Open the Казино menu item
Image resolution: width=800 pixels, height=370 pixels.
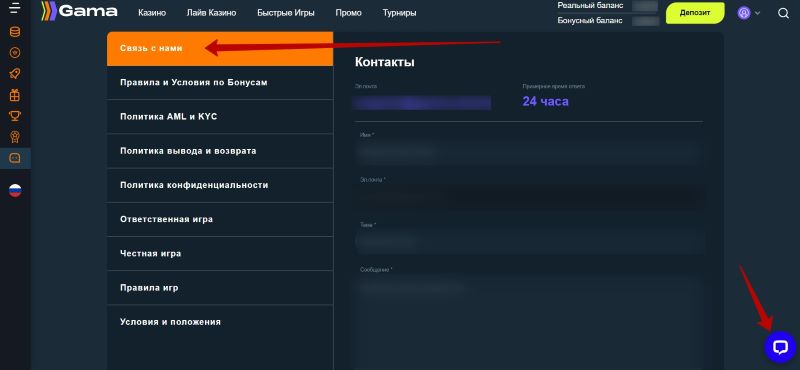pyautogui.click(x=152, y=13)
